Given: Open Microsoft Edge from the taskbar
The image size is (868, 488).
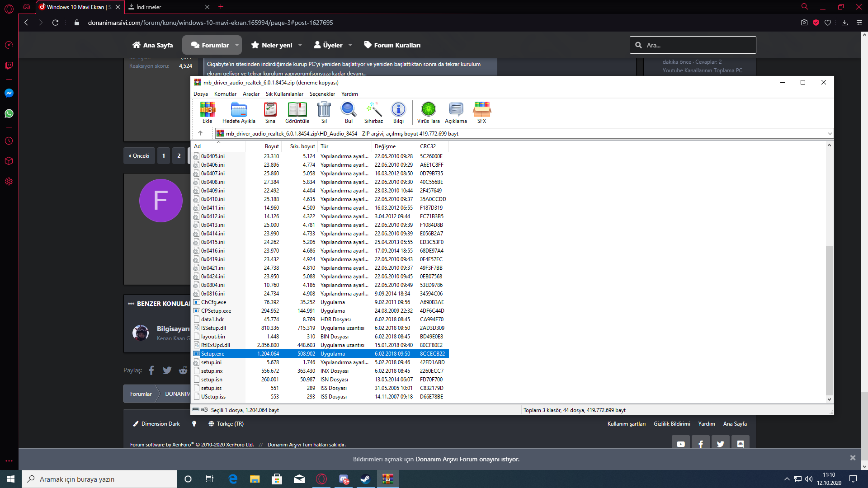Looking at the screenshot, I should coord(233,479).
